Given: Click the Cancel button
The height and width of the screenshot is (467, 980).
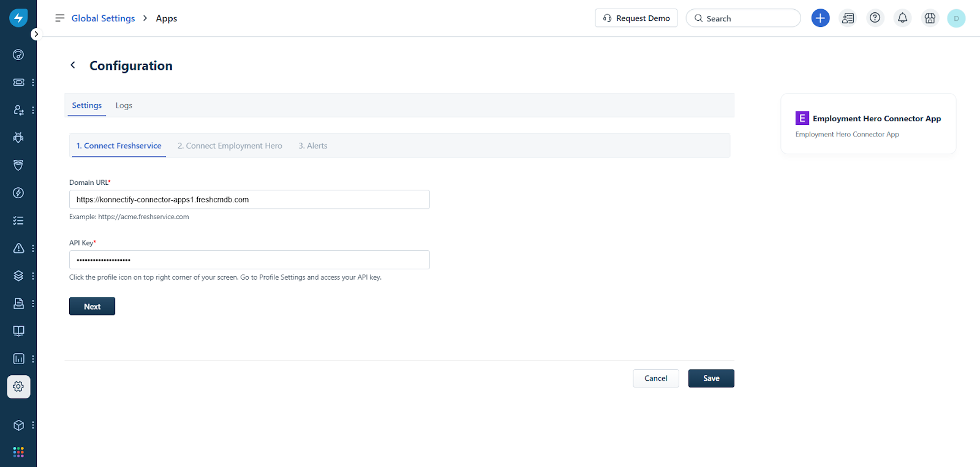Looking at the screenshot, I should tap(655, 378).
